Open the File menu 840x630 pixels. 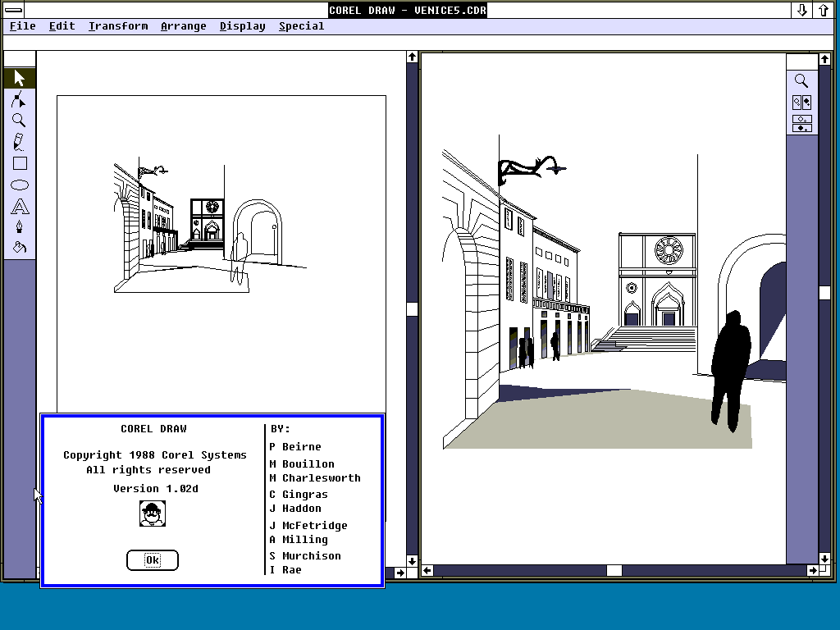(22, 26)
